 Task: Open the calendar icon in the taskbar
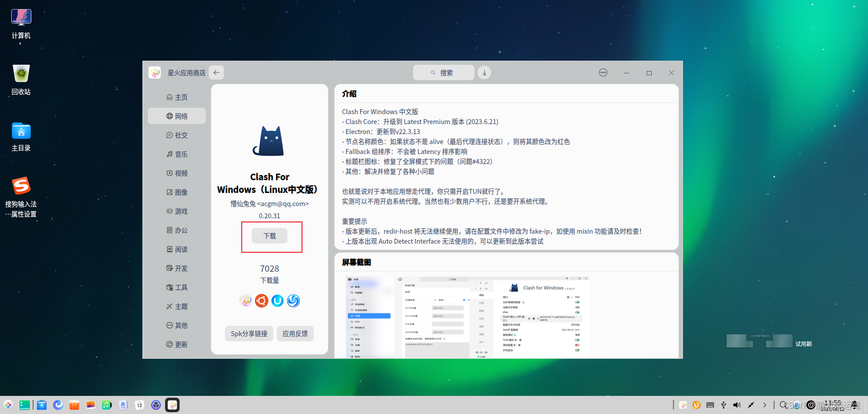[x=140, y=405]
